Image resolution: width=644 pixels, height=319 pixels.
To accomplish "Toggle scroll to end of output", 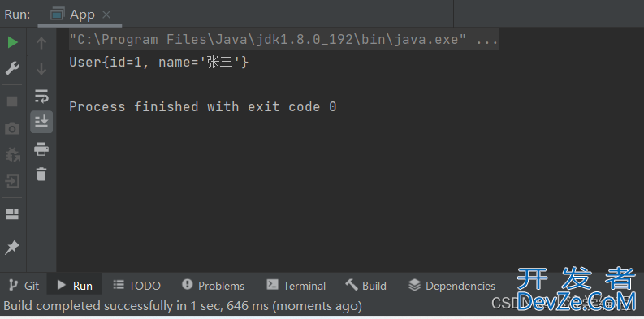I will coord(41,122).
